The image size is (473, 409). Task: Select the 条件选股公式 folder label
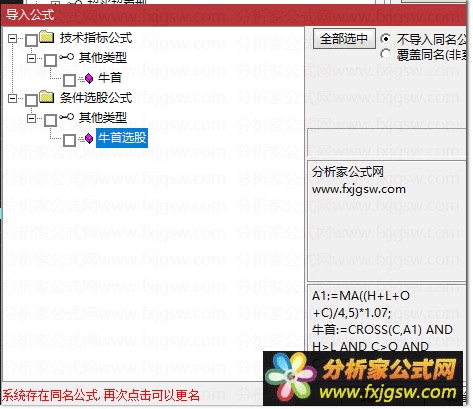tap(96, 98)
